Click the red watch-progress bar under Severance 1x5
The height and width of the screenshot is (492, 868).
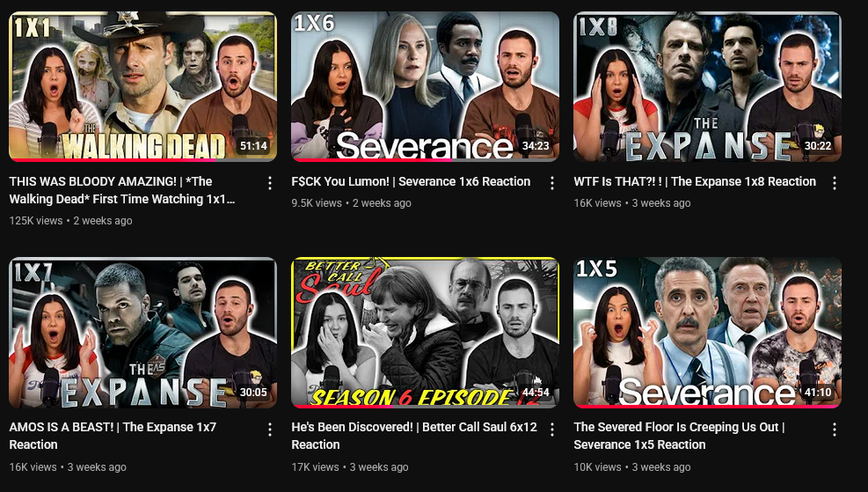[x=707, y=407]
